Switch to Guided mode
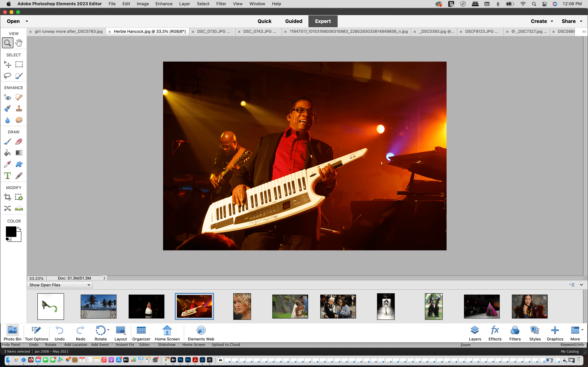This screenshot has height=367, width=588. point(294,21)
